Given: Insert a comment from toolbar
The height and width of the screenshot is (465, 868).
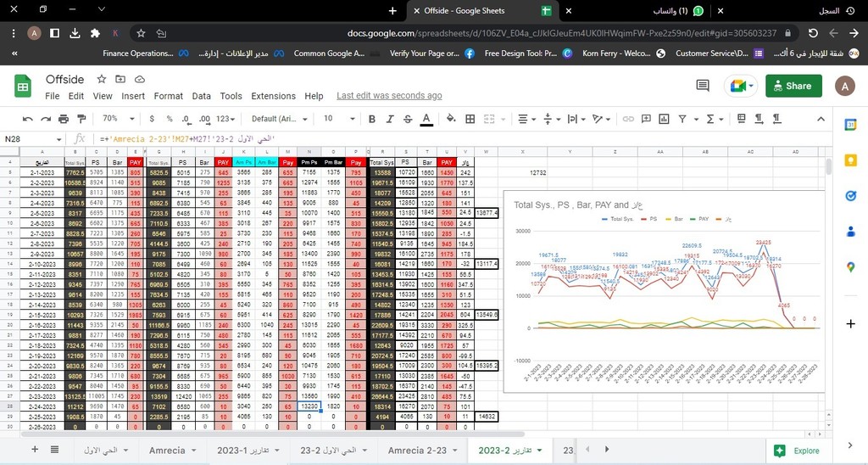Looking at the screenshot, I should click(x=646, y=119).
